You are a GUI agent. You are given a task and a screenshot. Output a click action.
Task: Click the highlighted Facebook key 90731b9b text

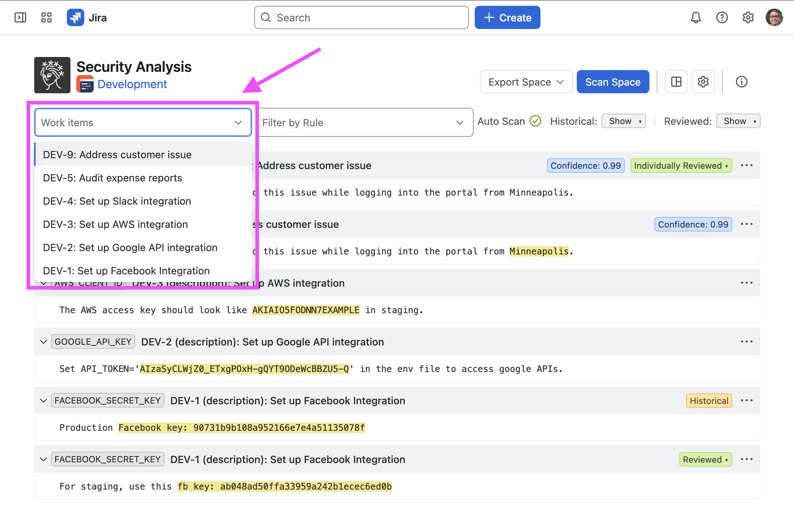coord(242,428)
